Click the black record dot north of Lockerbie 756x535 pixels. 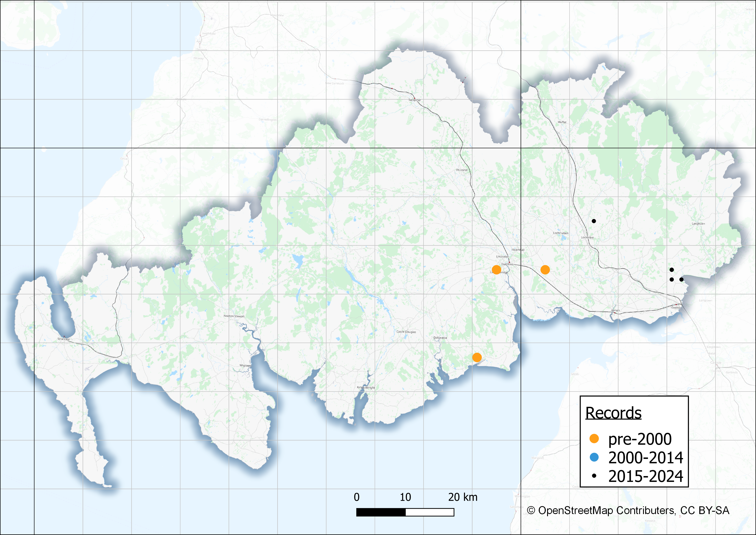[594, 221]
